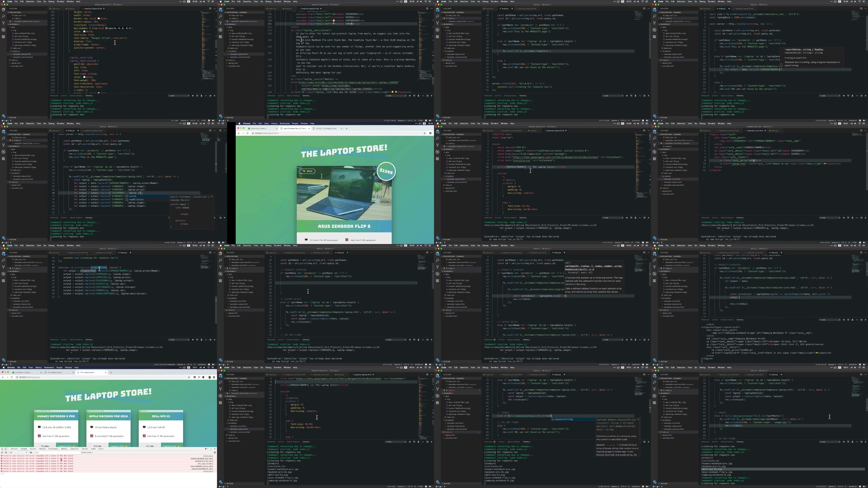Click Manage gear in the 18:26 VS Code window
Viewport: 868px width, 488px height.
pos(4,116)
